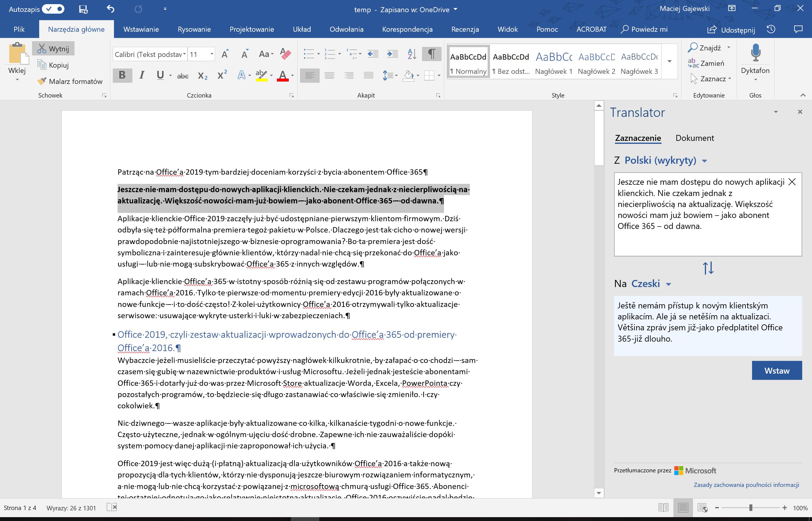Apply yellow text highlight color
The width and height of the screenshot is (812, 521).
coord(261,75)
